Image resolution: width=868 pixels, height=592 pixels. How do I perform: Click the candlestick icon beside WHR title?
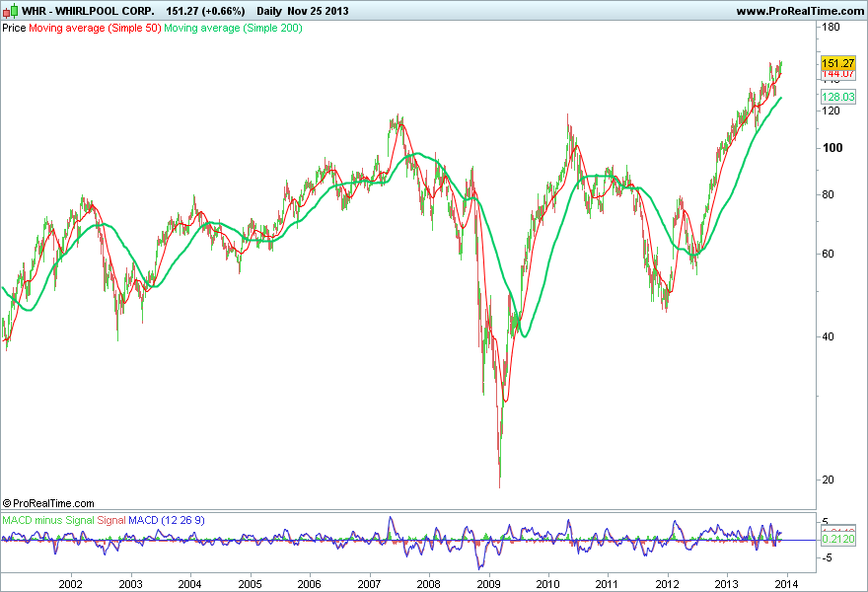click(10, 11)
